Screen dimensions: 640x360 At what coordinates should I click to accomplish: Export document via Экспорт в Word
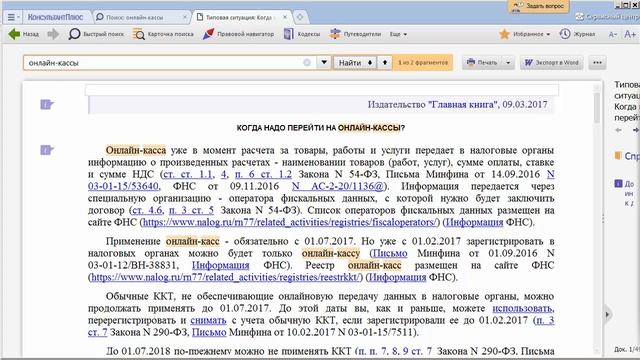pos(552,62)
